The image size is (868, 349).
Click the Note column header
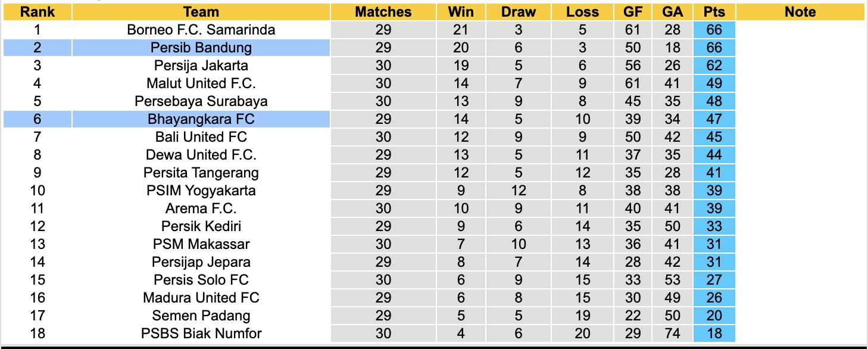tap(800, 12)
